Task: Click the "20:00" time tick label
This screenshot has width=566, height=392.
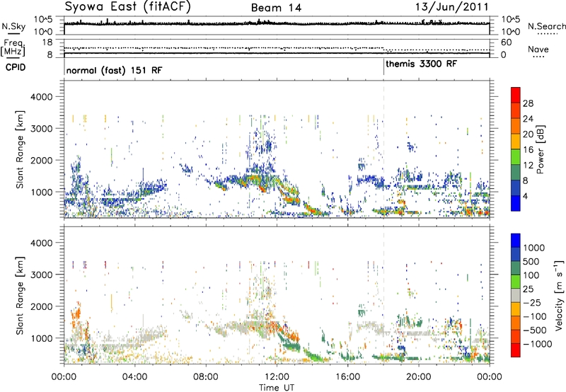Action: click(419, 377)
